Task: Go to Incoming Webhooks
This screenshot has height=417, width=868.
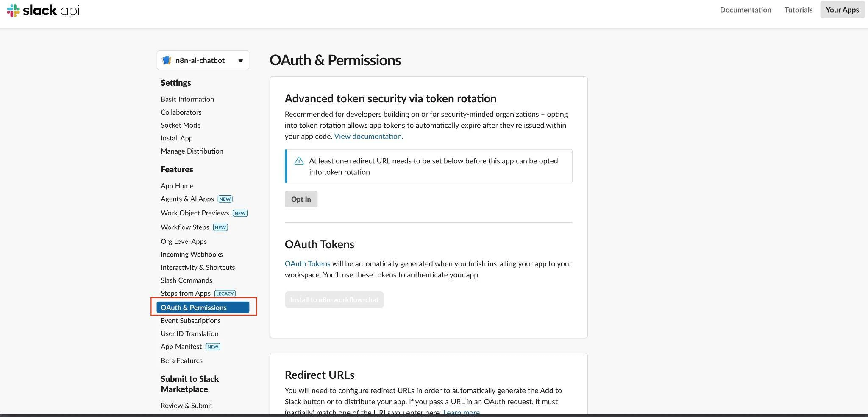Action: (192, 255)
